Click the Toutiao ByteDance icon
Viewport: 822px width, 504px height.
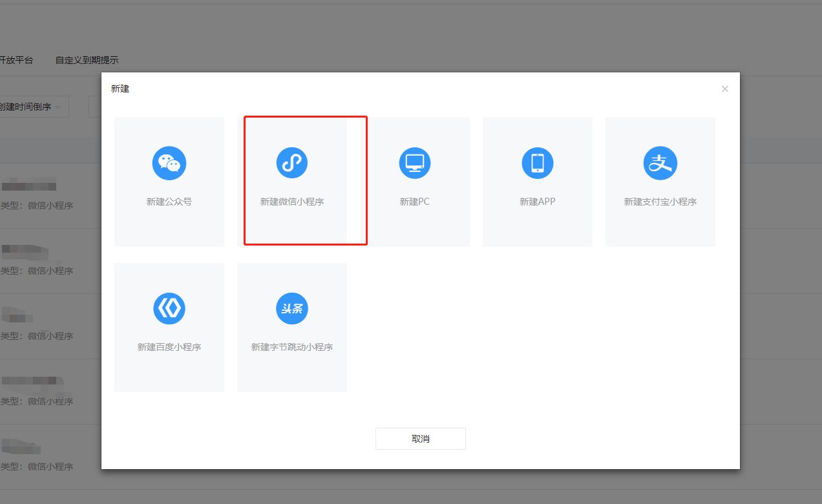292,308
